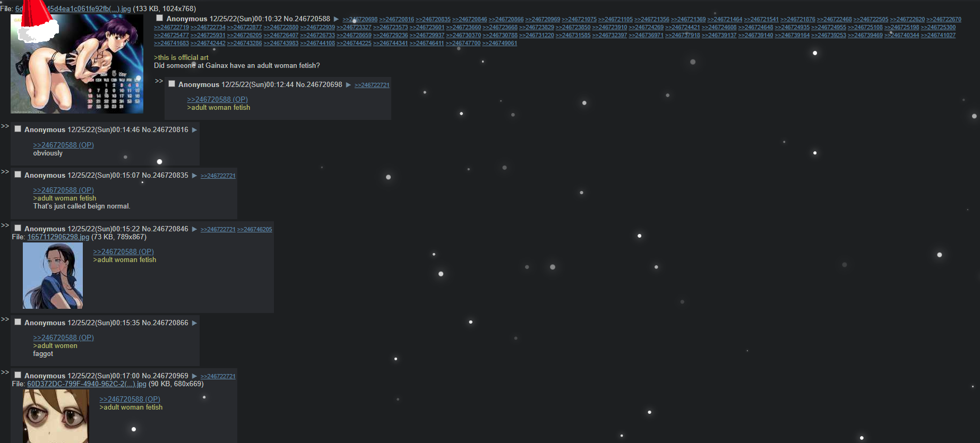Tick the checkbox on reply No.246720698
Image resolution: width=980 pixels, height=443 pixels.
tap(171, 84)
